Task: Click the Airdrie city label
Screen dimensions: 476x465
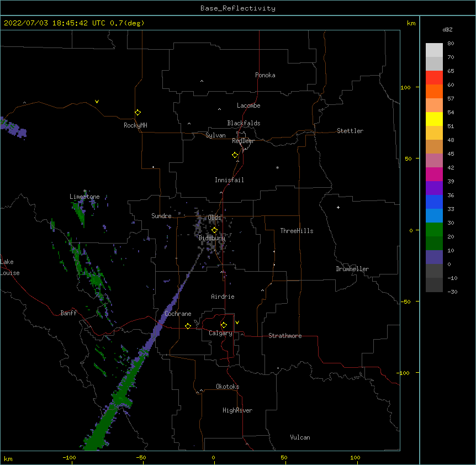Action: coord(223,297)
